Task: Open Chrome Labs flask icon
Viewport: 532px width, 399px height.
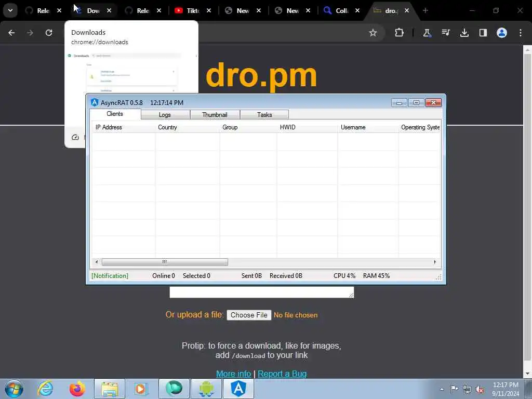Action: [x=427, y=33]
